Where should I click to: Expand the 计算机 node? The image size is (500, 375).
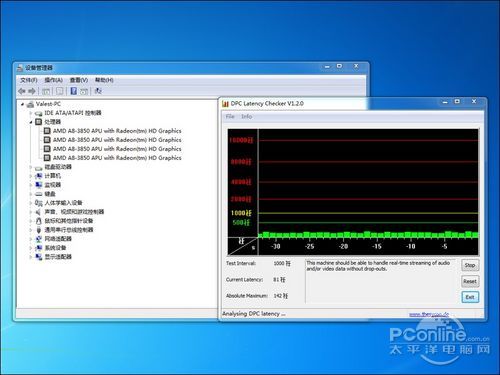[x=31, y=176]
